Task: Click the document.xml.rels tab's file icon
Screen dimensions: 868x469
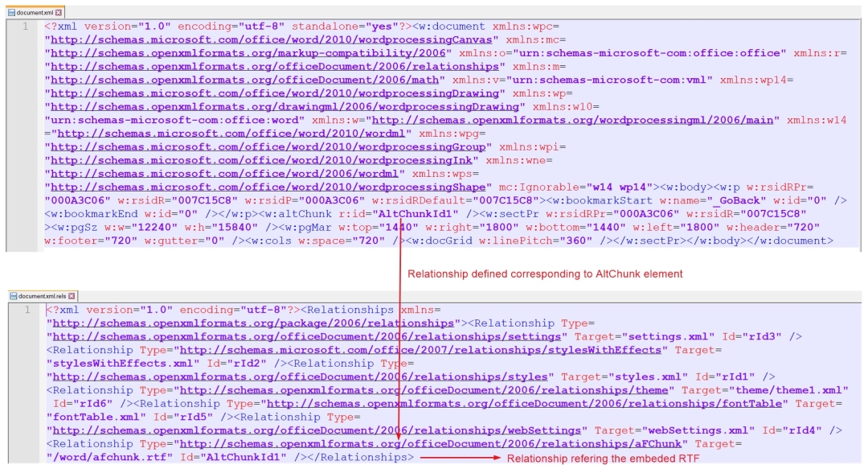Action: 12,296
